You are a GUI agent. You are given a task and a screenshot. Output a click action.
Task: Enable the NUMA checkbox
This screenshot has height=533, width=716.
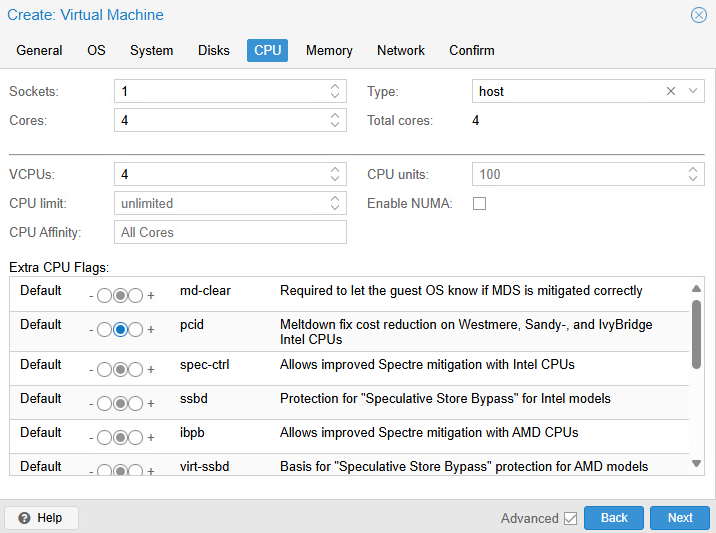click(479, 203)
